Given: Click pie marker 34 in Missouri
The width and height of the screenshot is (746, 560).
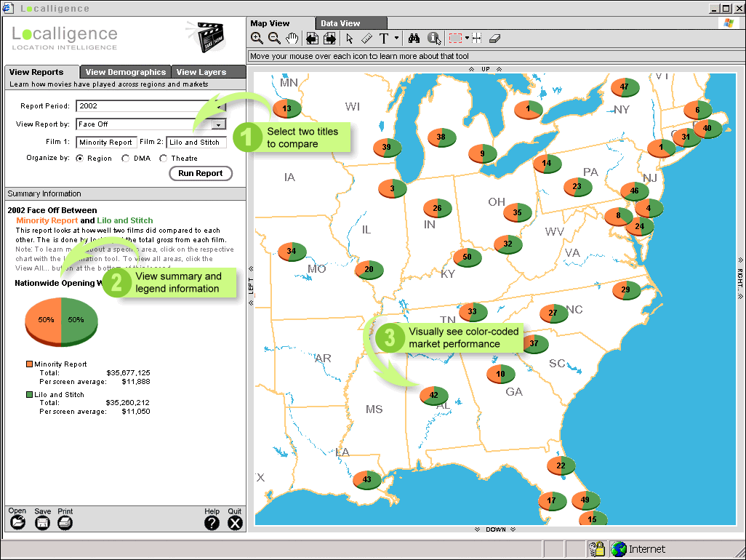Looking at the screenshot, I should tap(292, 251).
